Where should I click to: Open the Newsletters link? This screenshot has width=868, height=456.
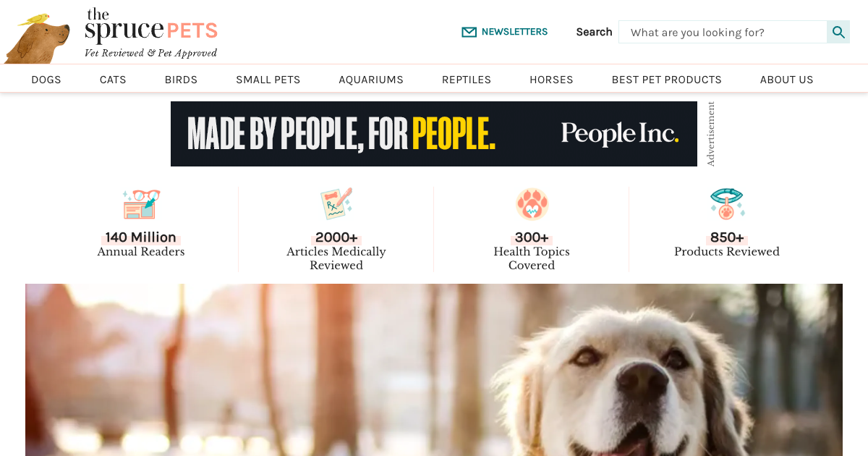(514, 32)
